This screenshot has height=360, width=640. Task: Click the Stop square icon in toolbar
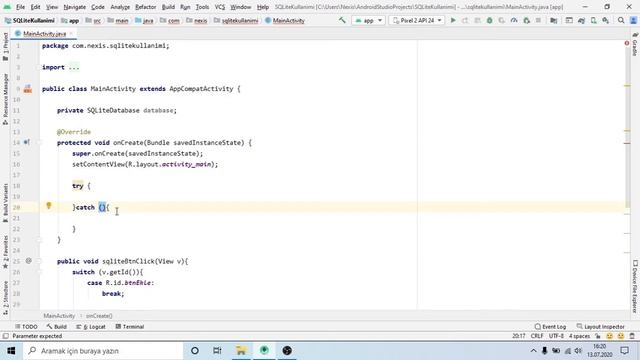[x=538, y=20]
